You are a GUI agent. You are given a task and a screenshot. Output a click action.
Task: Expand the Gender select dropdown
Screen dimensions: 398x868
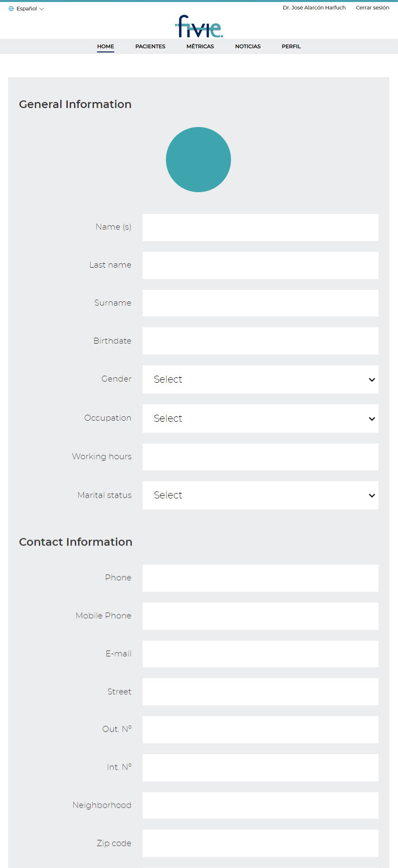click(x=260, y=379)
